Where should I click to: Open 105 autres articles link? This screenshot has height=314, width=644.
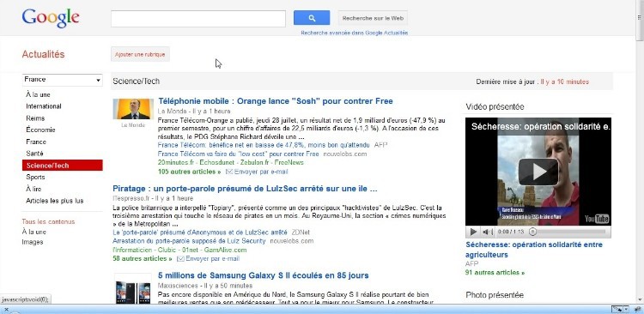coord(190,172)
